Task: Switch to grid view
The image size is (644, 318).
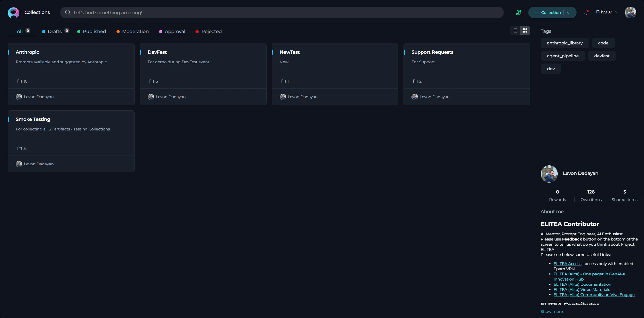Action: (525, 30)
